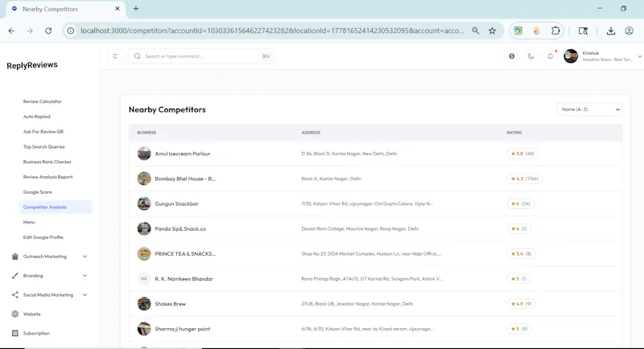Focus the Search or type command field

(202, 56)
